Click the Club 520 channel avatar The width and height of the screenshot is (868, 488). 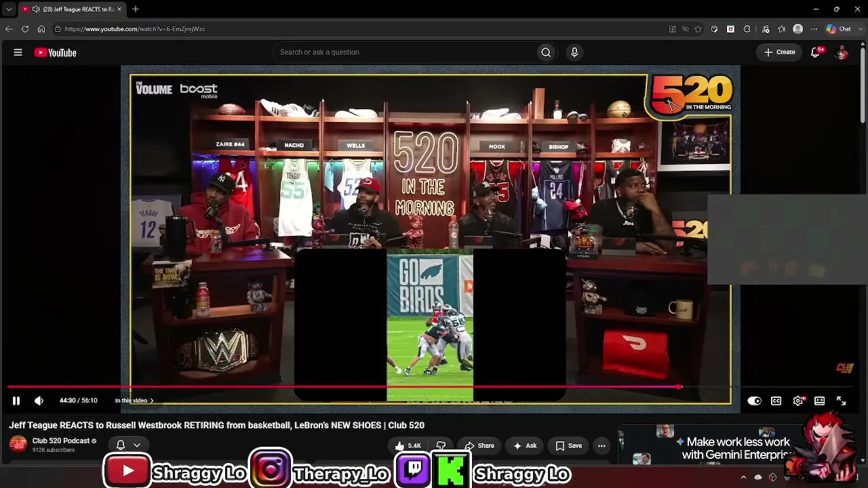(x=18, y=445)
